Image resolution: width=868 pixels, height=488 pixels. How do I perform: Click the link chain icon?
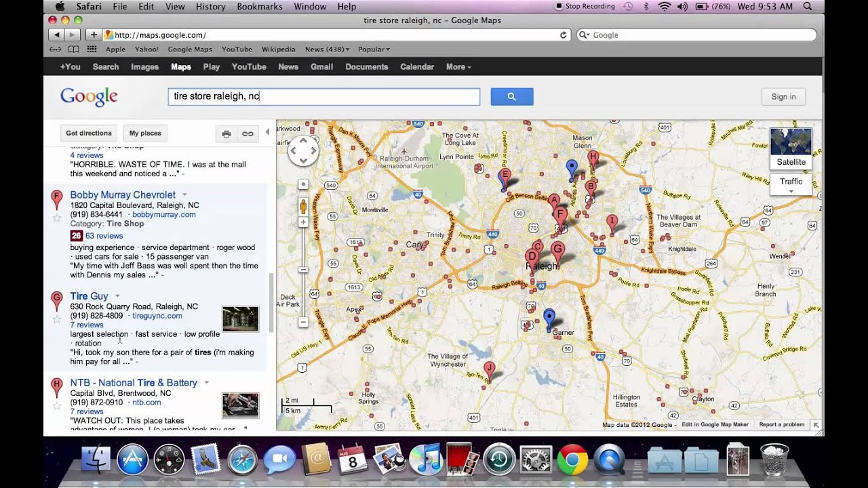(x=248, y=134)
